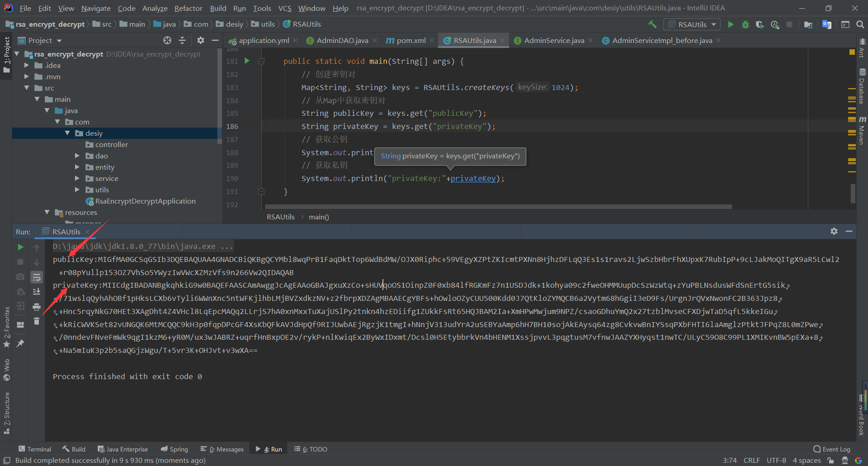The height and width of the screenshot is (466, 868).
Task: Open the Maven side panel
Action: tap(862, 131)
